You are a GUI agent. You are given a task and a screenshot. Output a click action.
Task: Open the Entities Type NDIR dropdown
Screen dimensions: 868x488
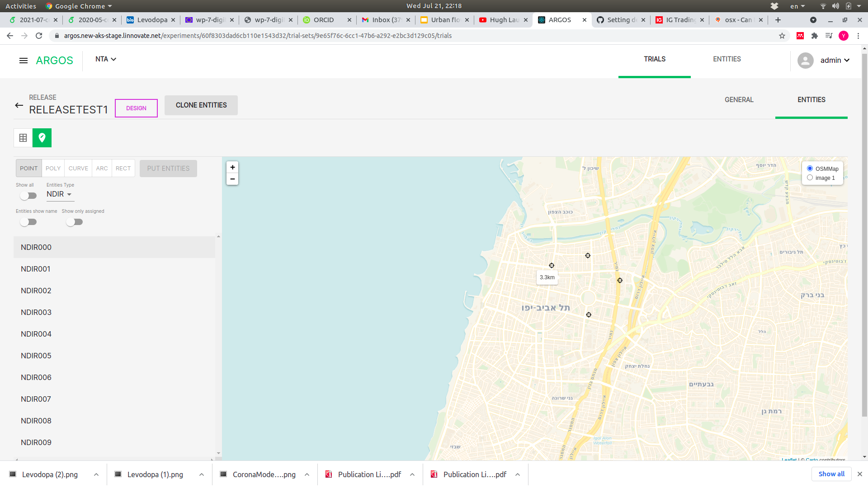59,194
